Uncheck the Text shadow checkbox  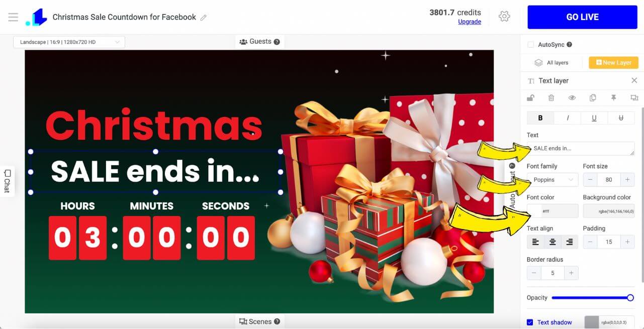530,322
